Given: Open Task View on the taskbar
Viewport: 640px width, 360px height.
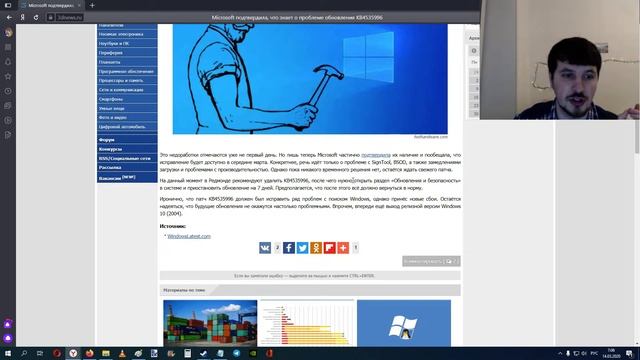Looking at the screenshot, I should tap(40, 353).
